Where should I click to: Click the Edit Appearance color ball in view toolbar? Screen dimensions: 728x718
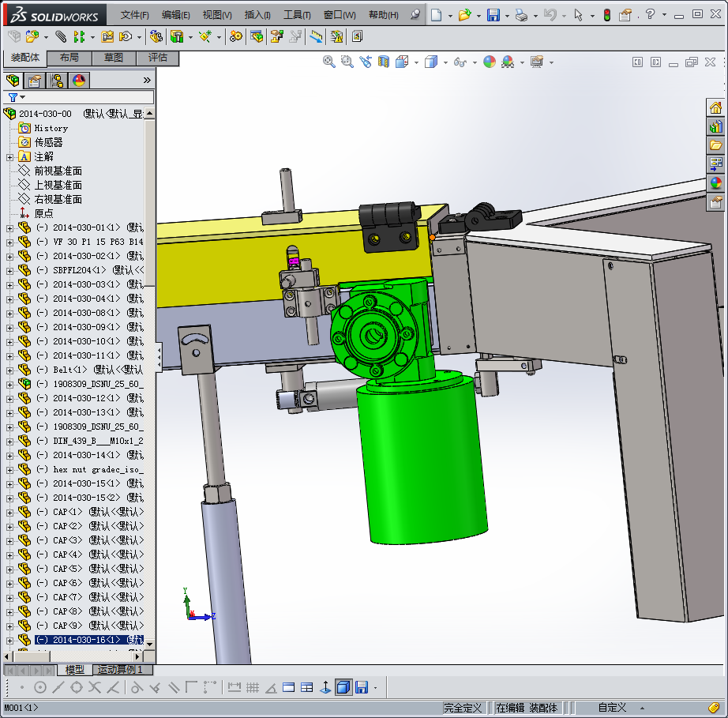490,62
